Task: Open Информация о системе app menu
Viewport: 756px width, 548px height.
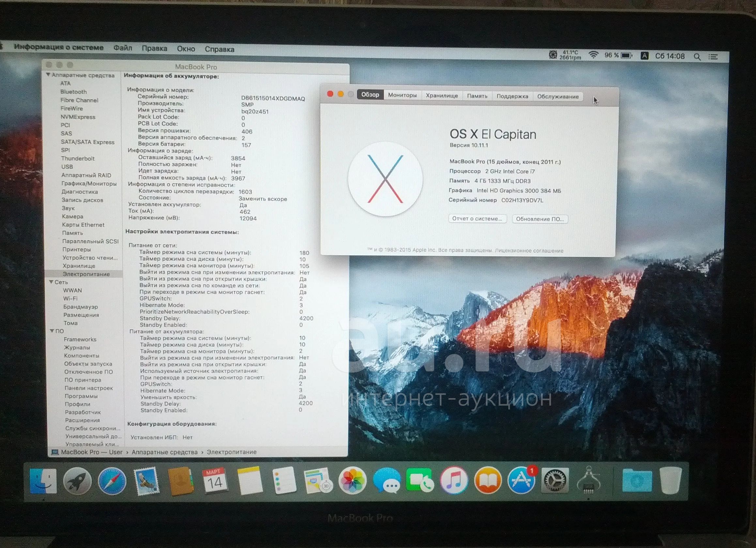Action: pos(59,47)
